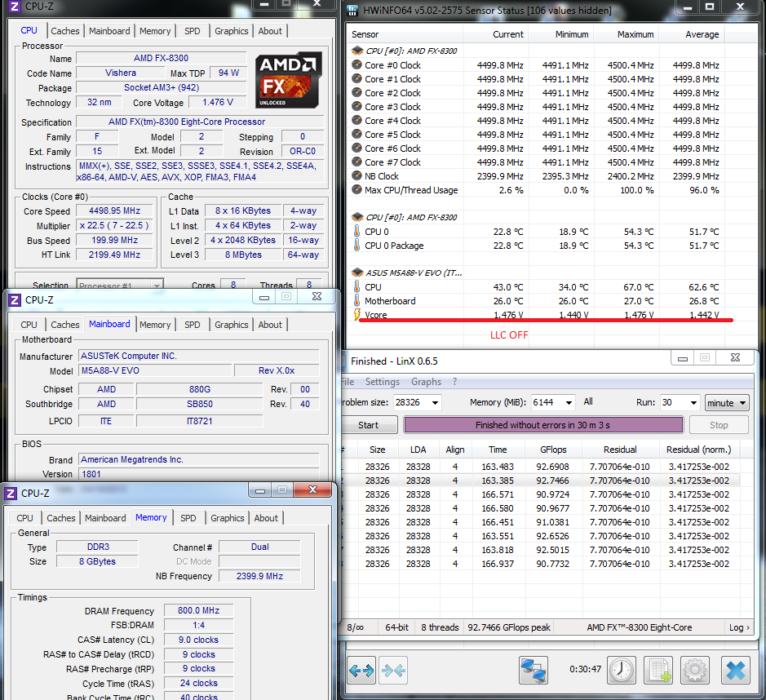Switch to Caches tab in top CPU-Z window
Image resolution: width=766 pixels, height=700 pixels.
coord(65,31)
